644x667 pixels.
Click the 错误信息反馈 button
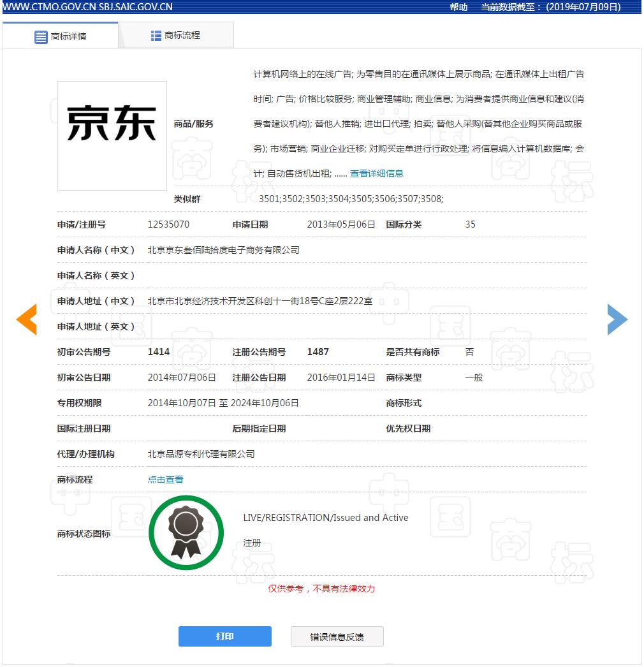click(337, 636)
